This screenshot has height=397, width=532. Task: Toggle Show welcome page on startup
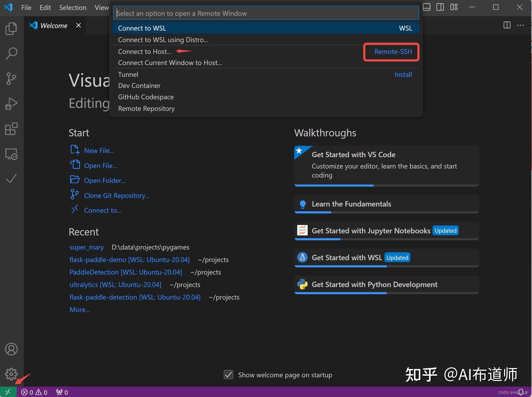coord(228,375)
